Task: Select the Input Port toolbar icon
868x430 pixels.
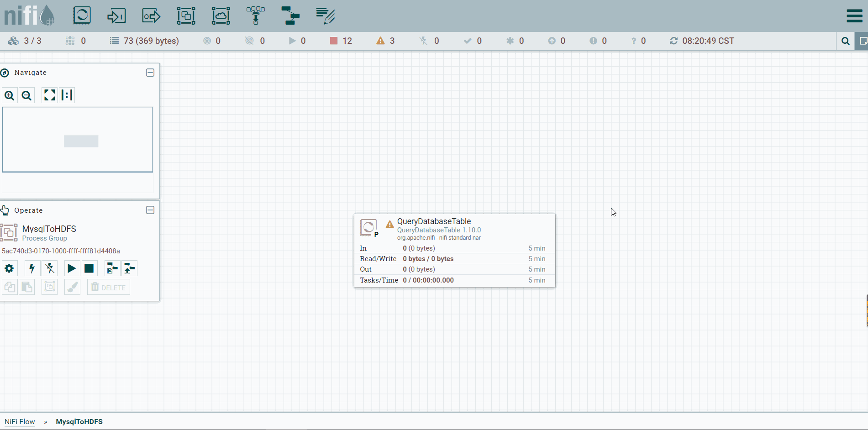Action: 116,16
